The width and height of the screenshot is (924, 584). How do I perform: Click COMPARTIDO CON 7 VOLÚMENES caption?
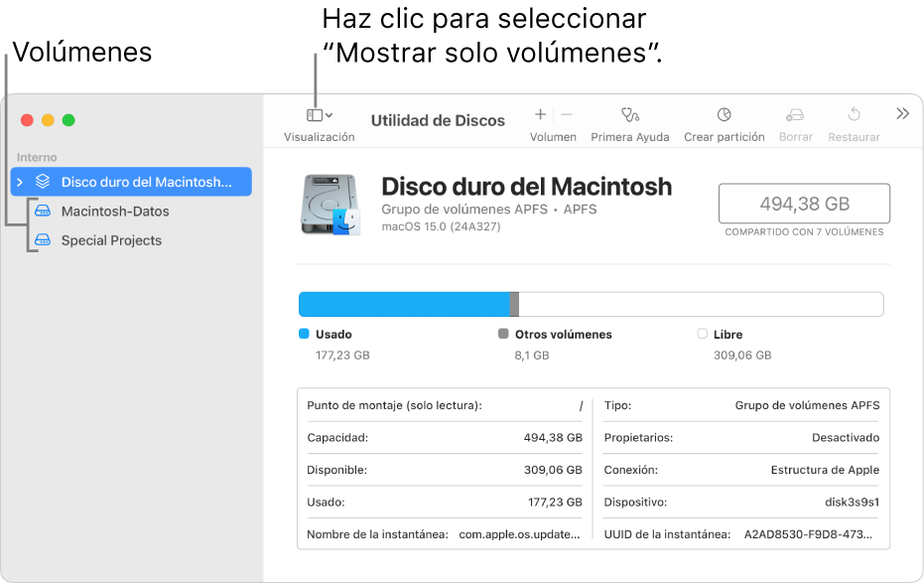tap(804, 231)
